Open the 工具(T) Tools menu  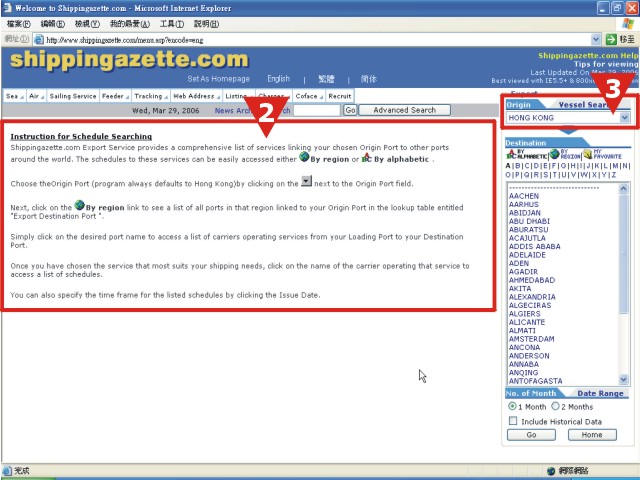(171, 24)
